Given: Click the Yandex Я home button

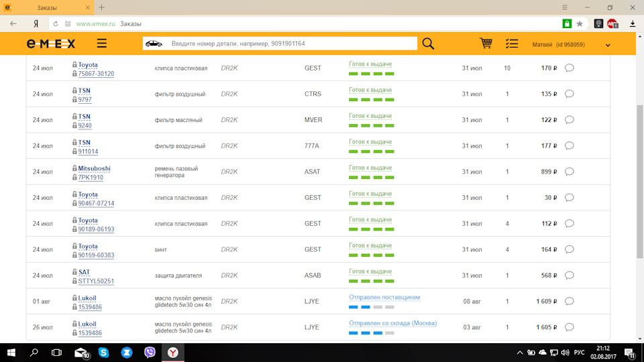Looking at the screenshot, I should tap(36, 24).
